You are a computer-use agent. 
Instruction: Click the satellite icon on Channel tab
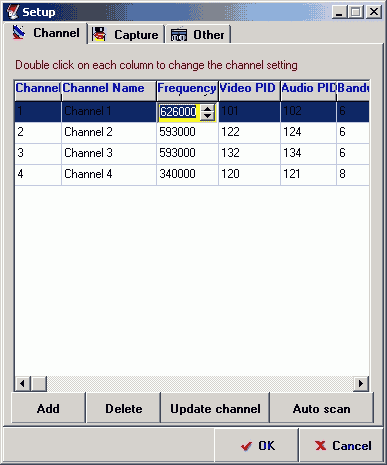coord(19,33)
